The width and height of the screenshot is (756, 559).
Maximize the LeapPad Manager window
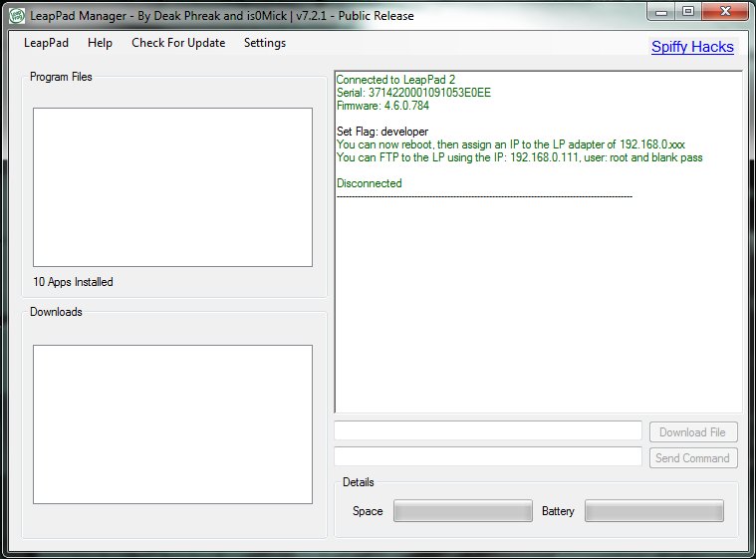(x=688, y=12)
